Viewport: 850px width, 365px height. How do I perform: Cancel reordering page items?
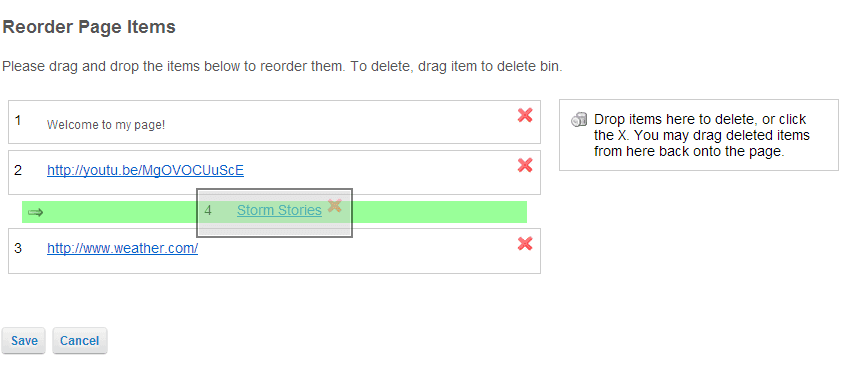[80, 341]
